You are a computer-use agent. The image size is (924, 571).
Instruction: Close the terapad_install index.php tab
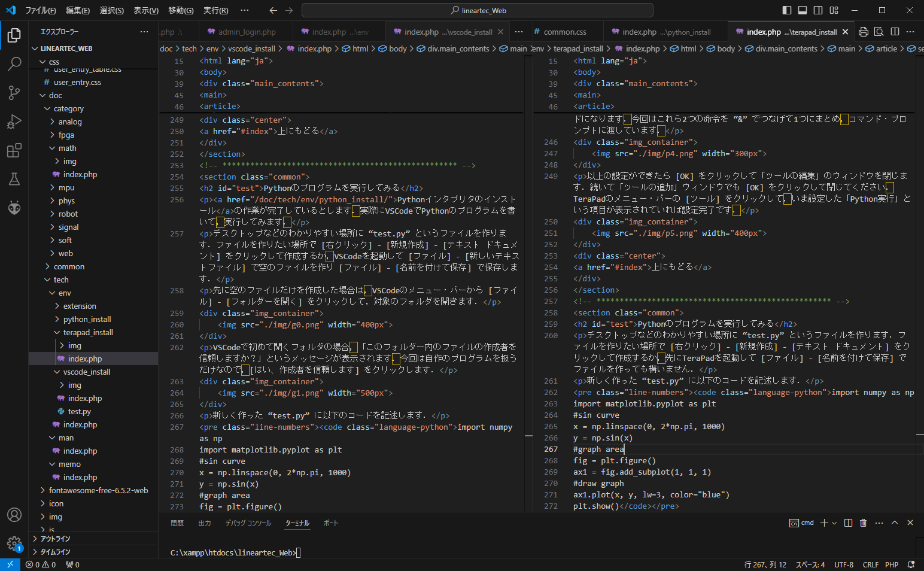tap(845, 32)
